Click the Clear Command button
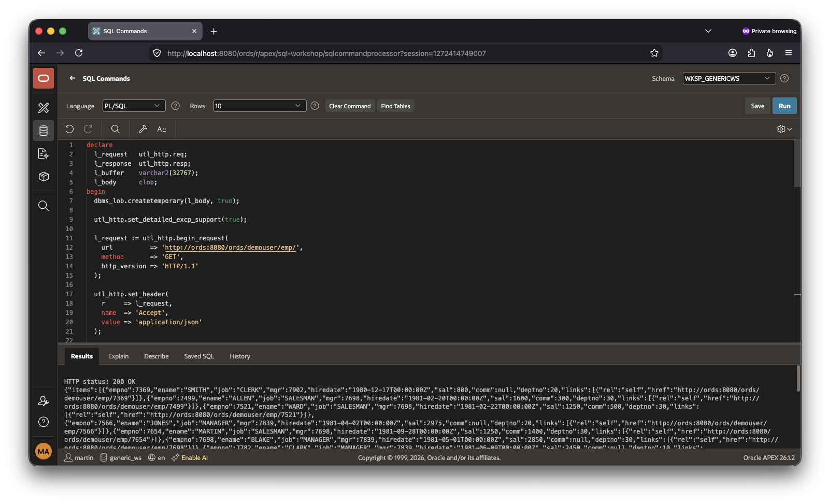Image resolution: width=830 pixels, height=504 pixels. [x=350, y=106]
